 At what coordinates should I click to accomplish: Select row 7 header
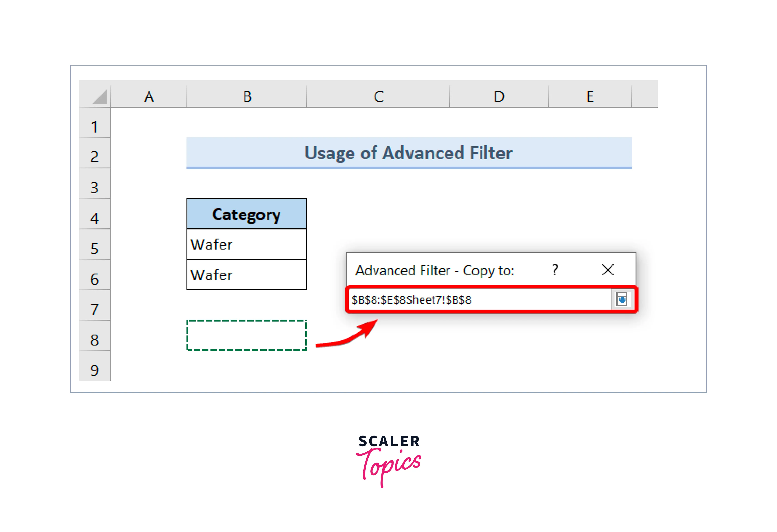click(95, 309)
